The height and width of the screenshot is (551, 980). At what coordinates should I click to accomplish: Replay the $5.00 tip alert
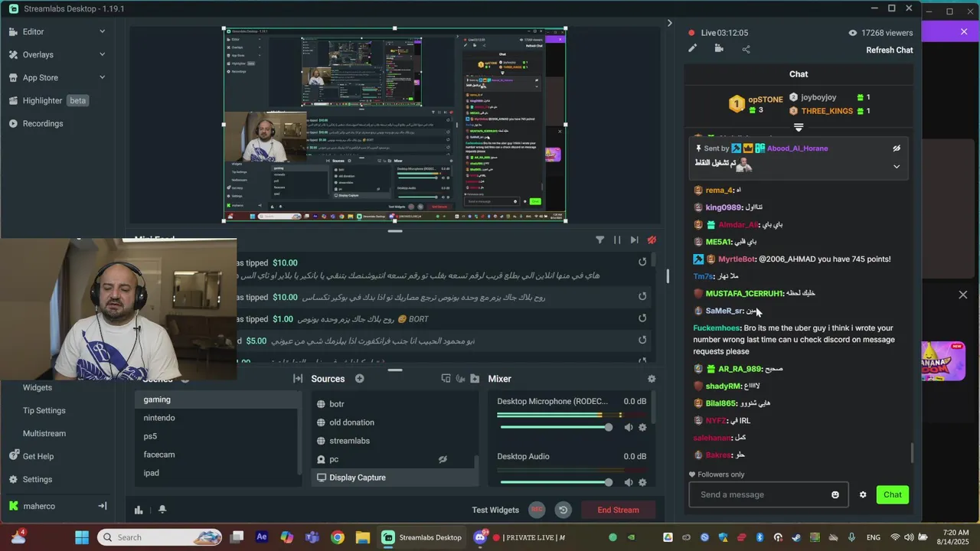point(642,341)
